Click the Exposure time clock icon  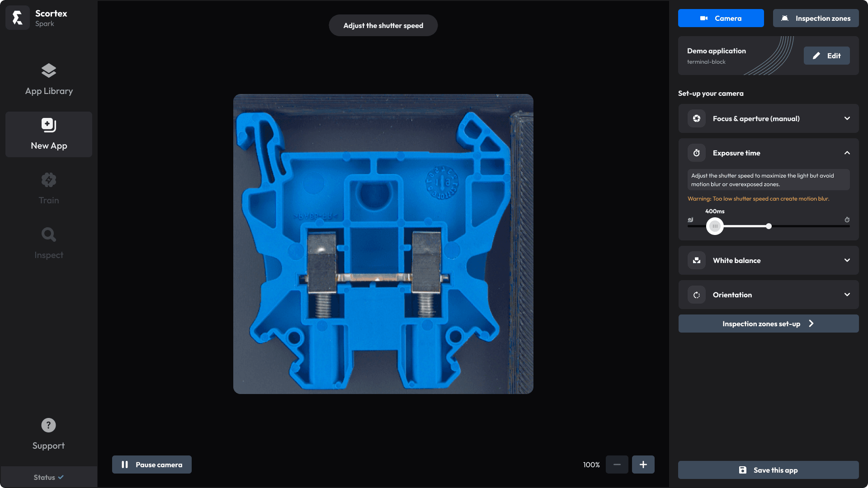(x=696, y=153)
